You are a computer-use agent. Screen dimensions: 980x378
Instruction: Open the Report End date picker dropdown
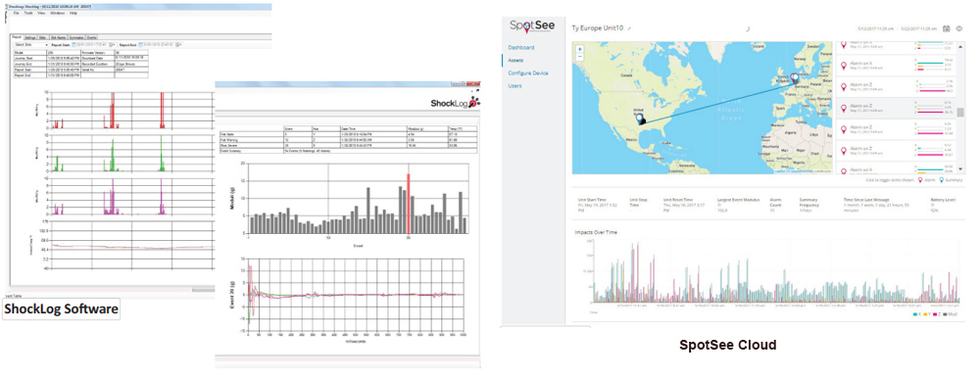(178, 45)
